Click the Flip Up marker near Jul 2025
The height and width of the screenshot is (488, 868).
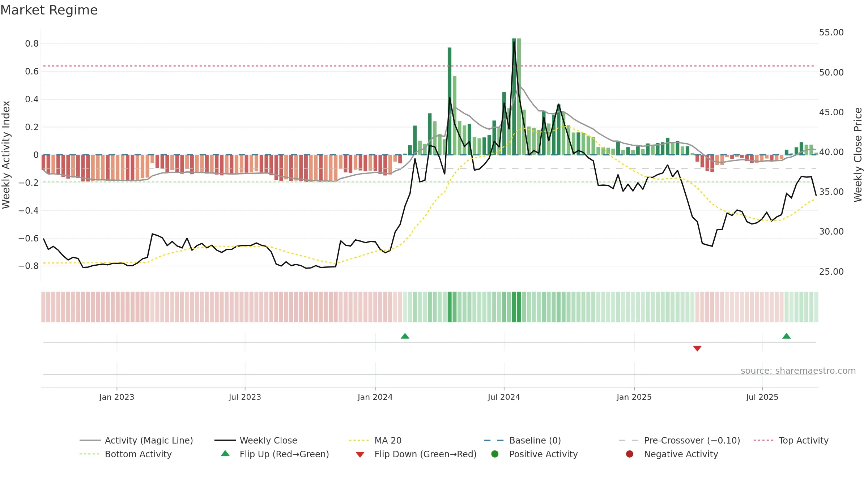(x=787, y=336)
